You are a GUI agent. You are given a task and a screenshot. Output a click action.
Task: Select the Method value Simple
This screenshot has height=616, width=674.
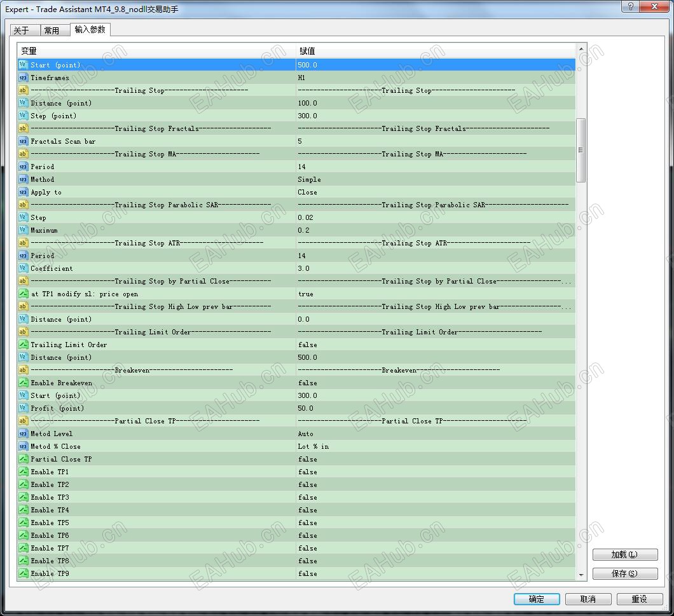[309, 179]
